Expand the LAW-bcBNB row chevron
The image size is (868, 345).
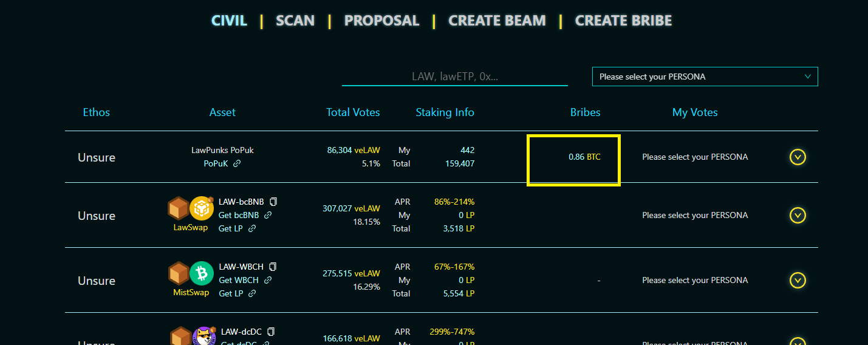tap(798, 216)
